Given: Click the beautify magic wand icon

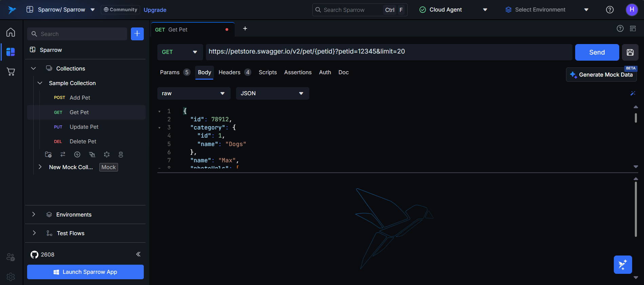Looking at the screenshot, I should point(632,93).
